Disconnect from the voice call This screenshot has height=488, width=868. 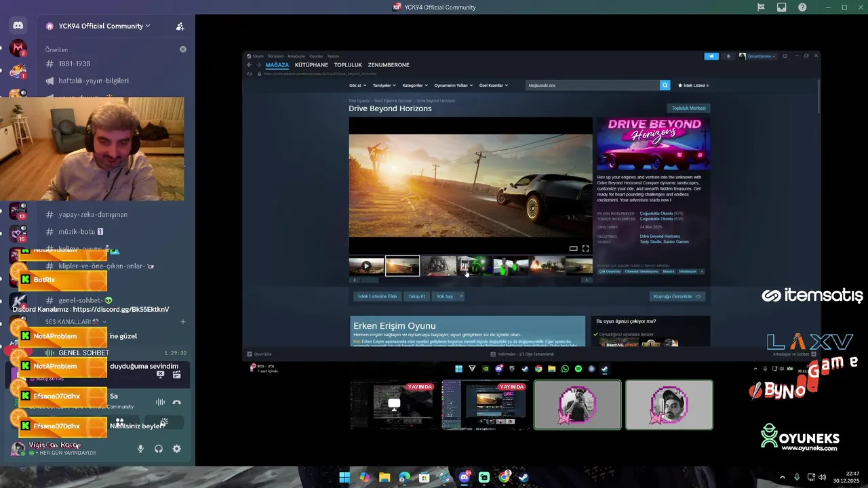tap(177, 402)
